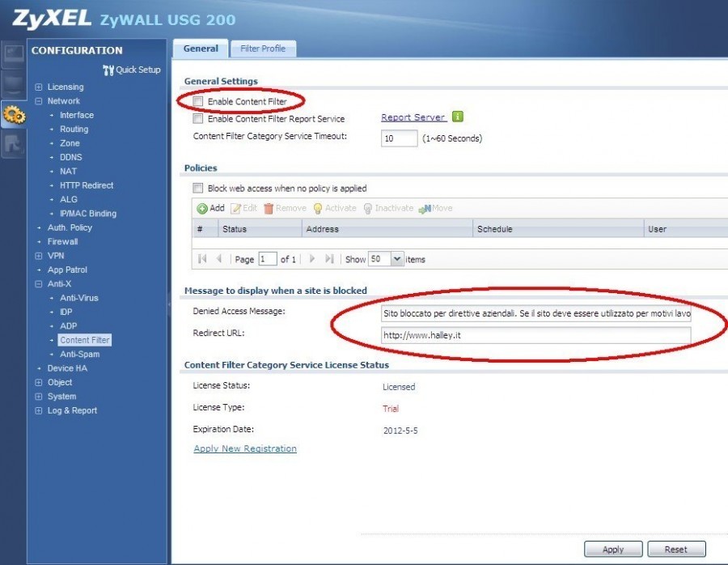Enable Content Filter Report Service

click(x=197, y=118)
